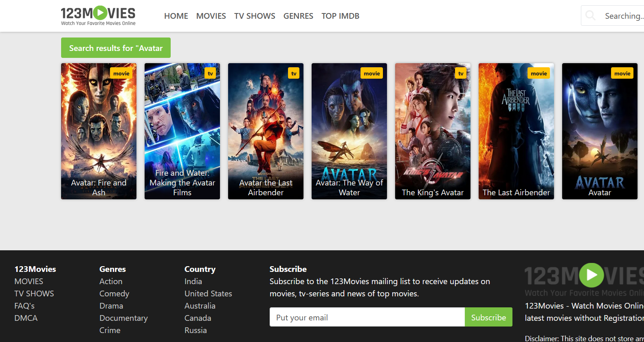The width and height of the screenshot is (644, 342).
Task: Click the search magnifier icon
Action: (590, 15)
